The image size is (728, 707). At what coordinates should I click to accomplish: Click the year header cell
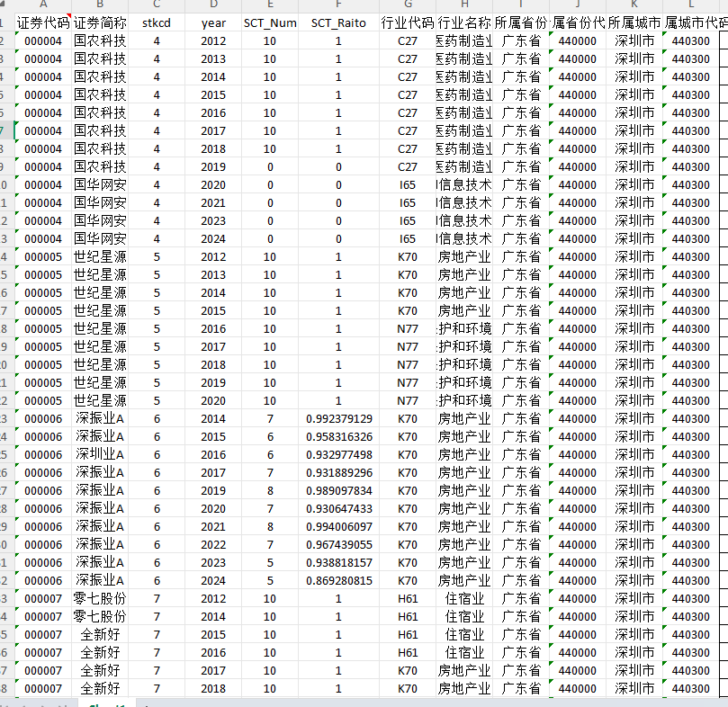[213, 22]
